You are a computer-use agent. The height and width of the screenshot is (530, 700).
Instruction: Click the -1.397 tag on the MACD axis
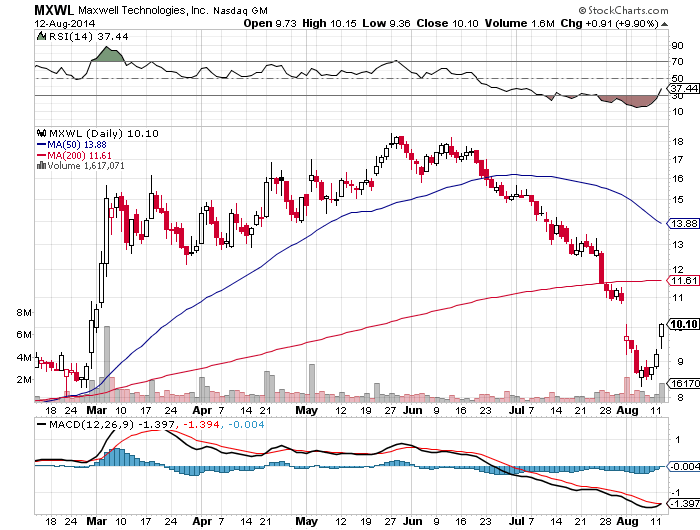coord(683,504)
